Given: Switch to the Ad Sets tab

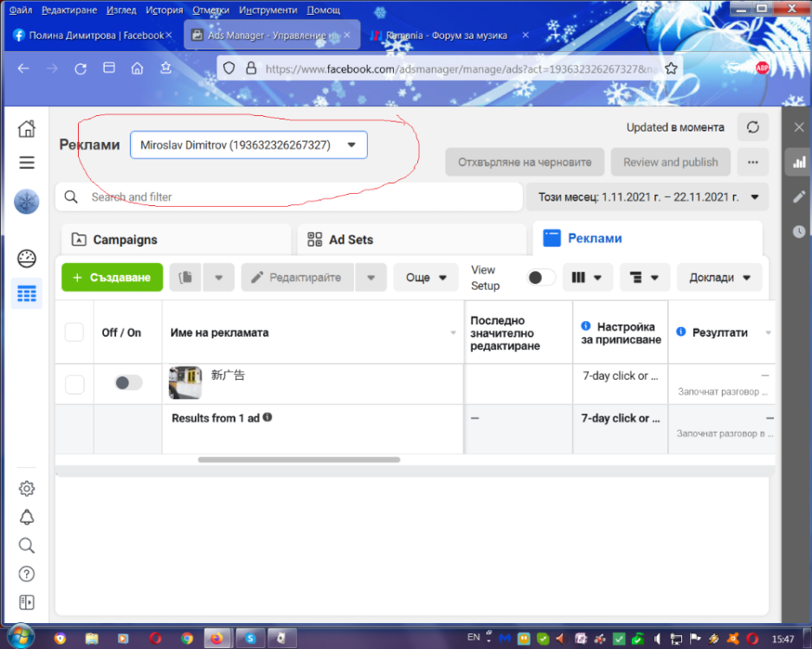Looking at the screenshot, I should point(412,240).
